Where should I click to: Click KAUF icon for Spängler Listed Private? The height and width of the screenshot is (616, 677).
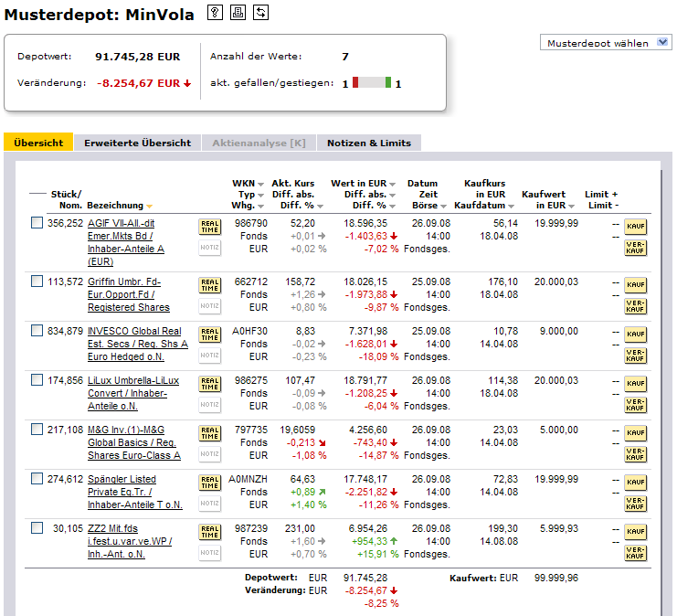635,483
